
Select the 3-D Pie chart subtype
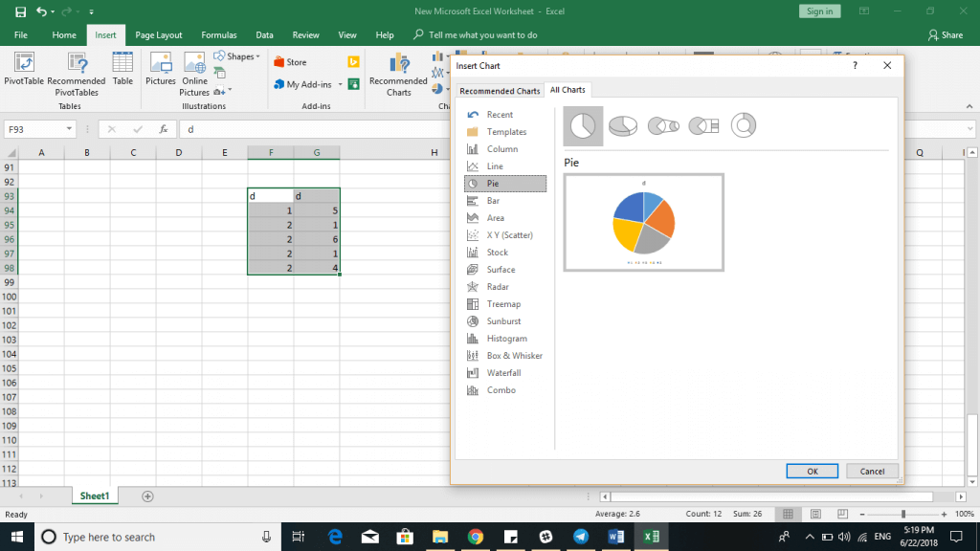coord(623,125)
